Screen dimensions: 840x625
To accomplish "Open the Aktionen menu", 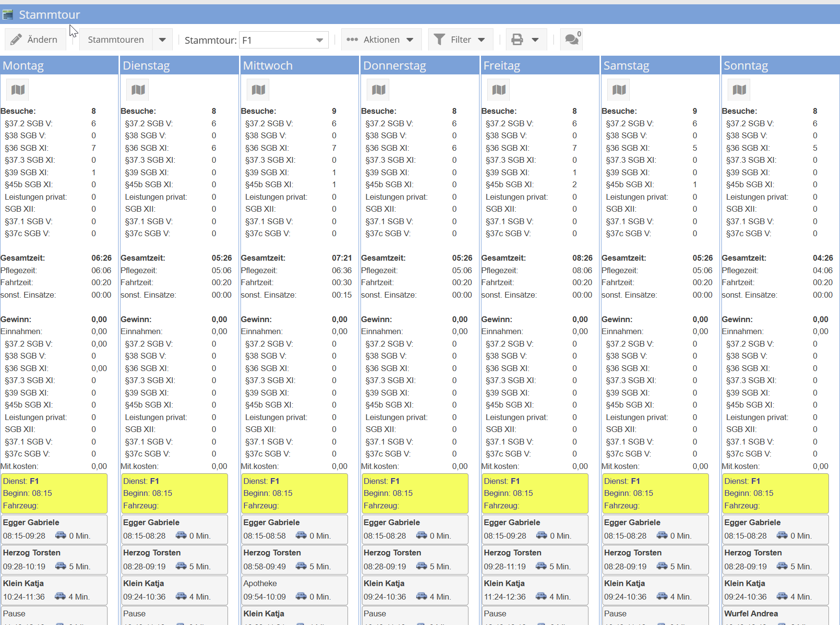I will [381, 40].
